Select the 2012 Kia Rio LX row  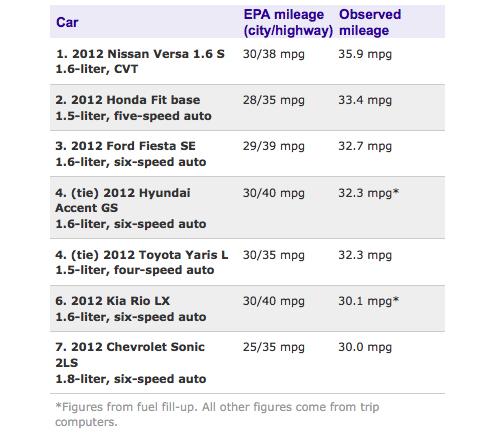[247, 309]
